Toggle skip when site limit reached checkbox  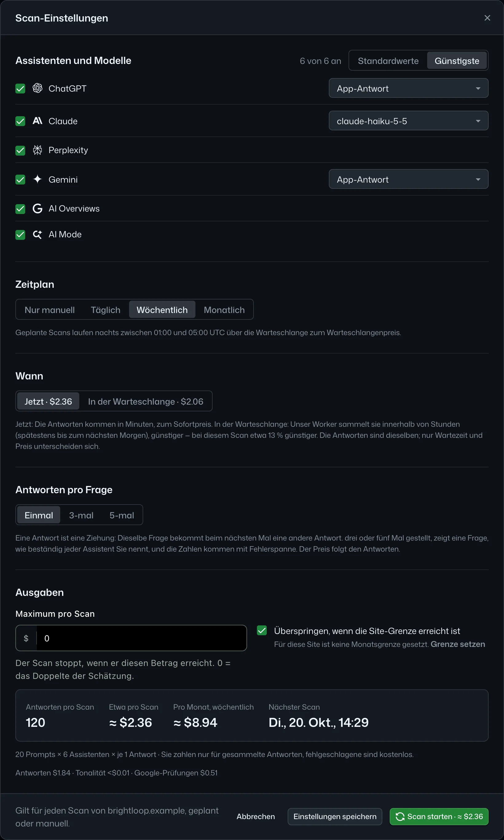pyautogui.click(x=262, y=630)
